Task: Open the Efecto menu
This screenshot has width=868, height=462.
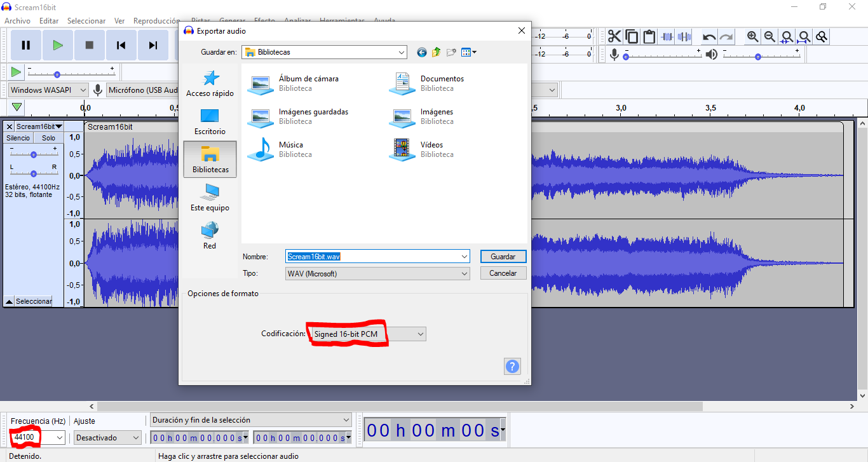Action: click(264, 20)
